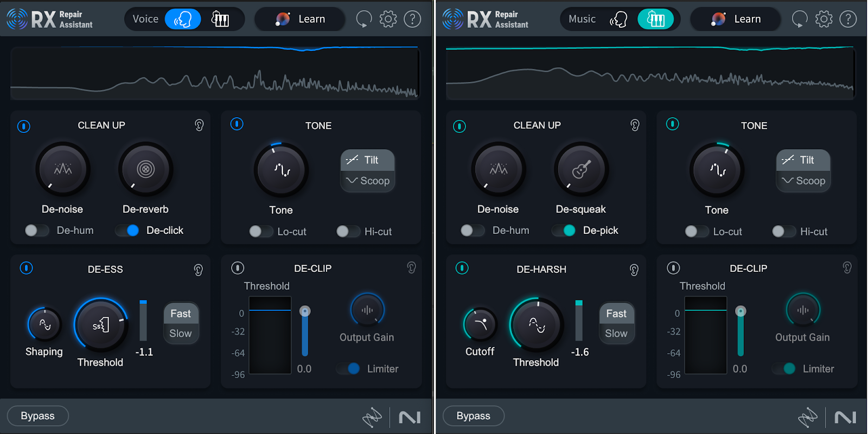Click DE-HARSH Cutoff knob
868x434 pixels.
coord(480,324)
